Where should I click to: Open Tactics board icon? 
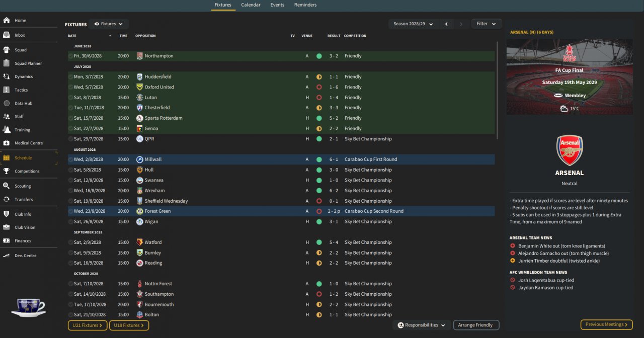(x=7, y=90)
